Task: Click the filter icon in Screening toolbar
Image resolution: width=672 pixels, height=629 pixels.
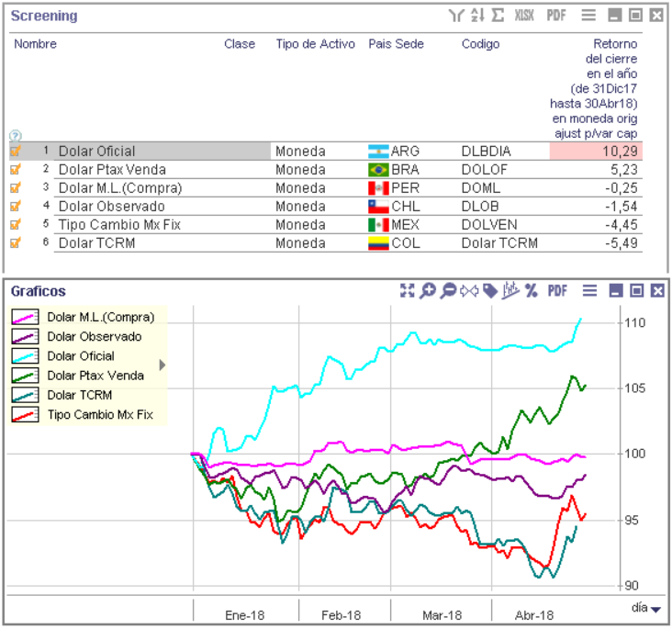Action: point(456,16)
